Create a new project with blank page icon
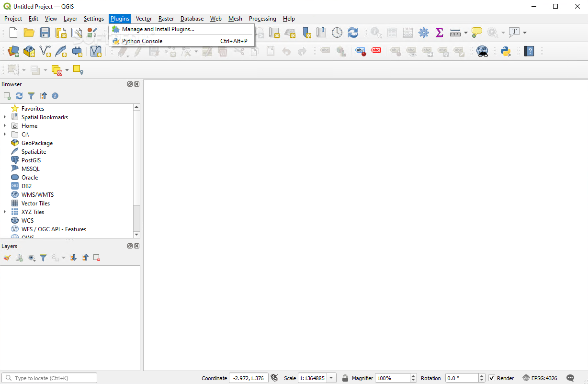This screenshot has height=384, width=588. (x=14, y=33)
